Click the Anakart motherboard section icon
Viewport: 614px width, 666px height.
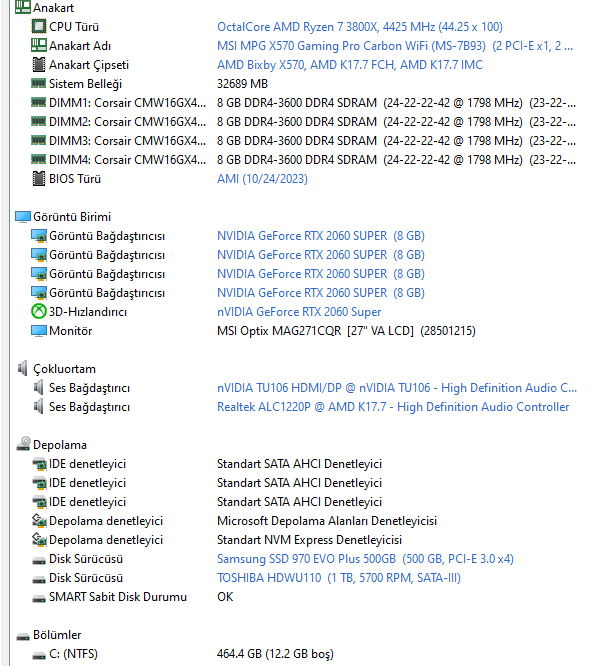23,7
